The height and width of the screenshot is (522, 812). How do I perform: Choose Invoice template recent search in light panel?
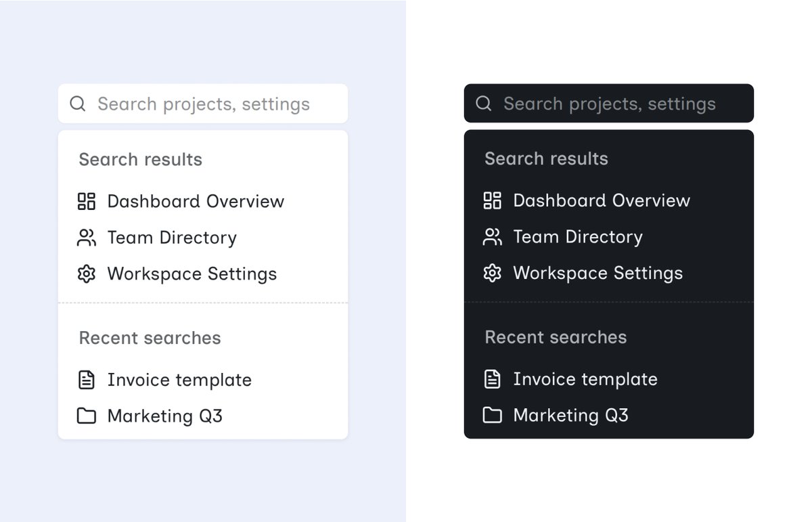203,380
